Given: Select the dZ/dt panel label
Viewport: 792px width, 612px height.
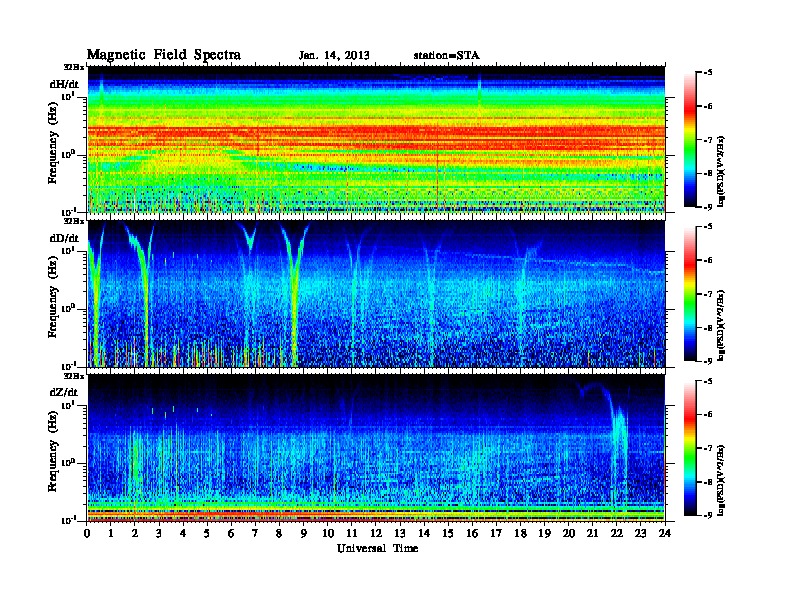Looking at the screenshot, I should [x=64, y=392].
